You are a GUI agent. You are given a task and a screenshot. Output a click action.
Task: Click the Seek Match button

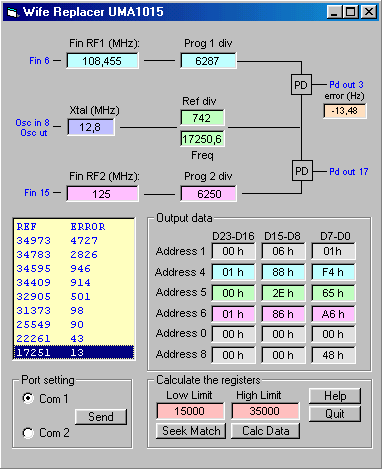(191, 431)
